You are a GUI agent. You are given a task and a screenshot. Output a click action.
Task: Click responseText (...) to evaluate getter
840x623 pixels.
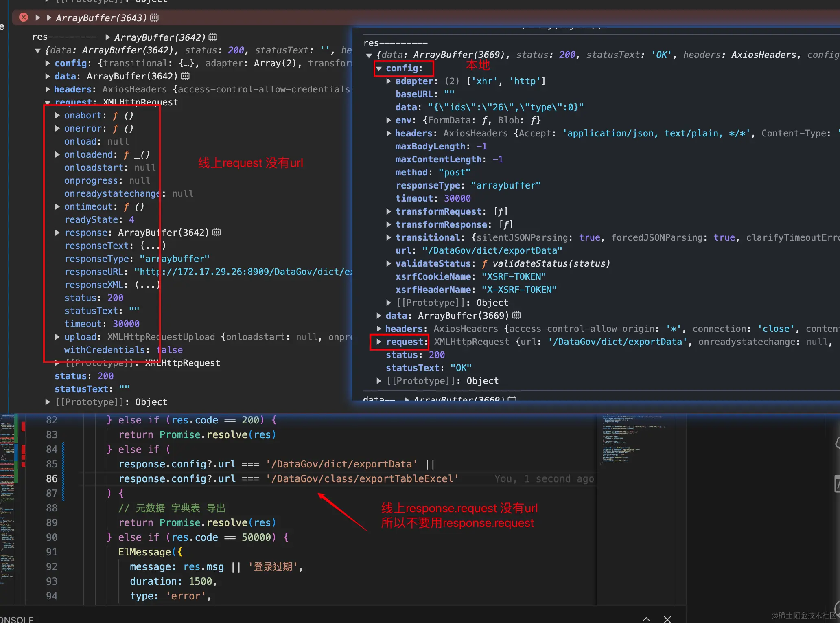point(153,246)
